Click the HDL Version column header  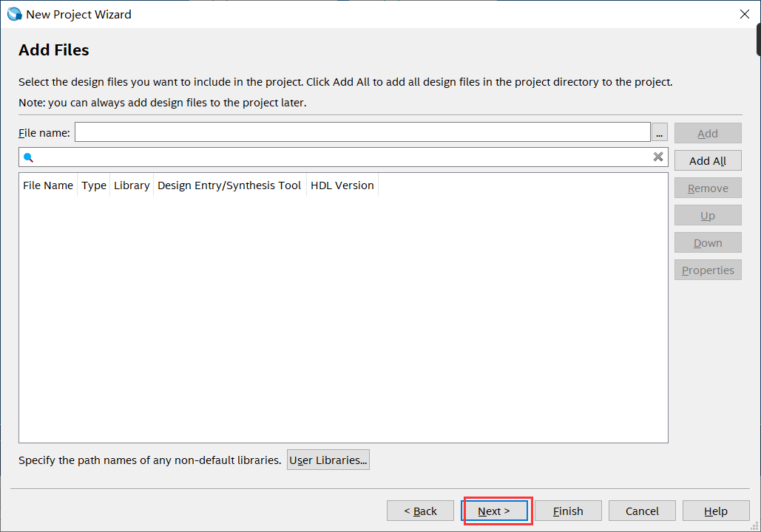click(342, 185)
